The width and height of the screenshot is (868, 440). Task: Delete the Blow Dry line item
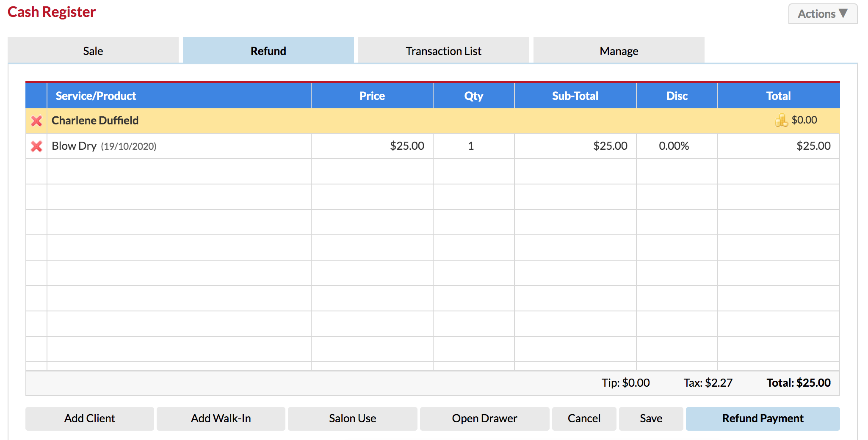[36, 146]
